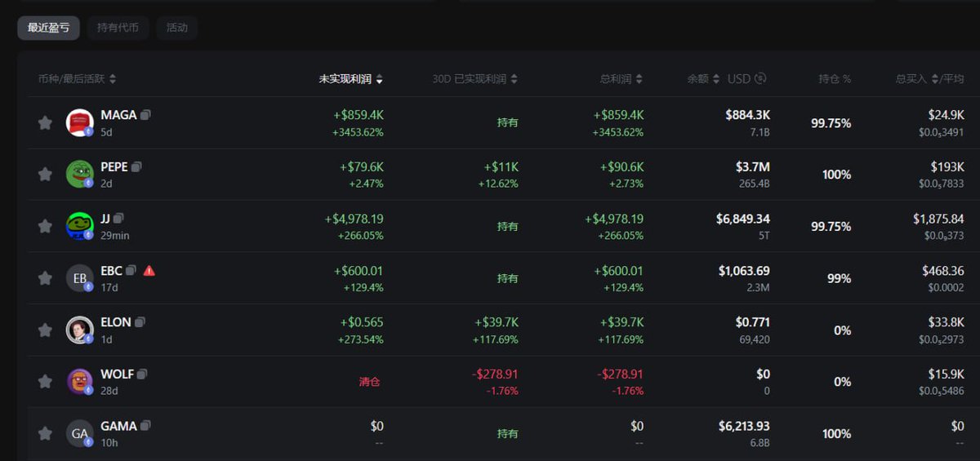This screenshot has width=980, height=461.
Task: Sort by 30D 已实现利润 column
Action: [475, 79]
